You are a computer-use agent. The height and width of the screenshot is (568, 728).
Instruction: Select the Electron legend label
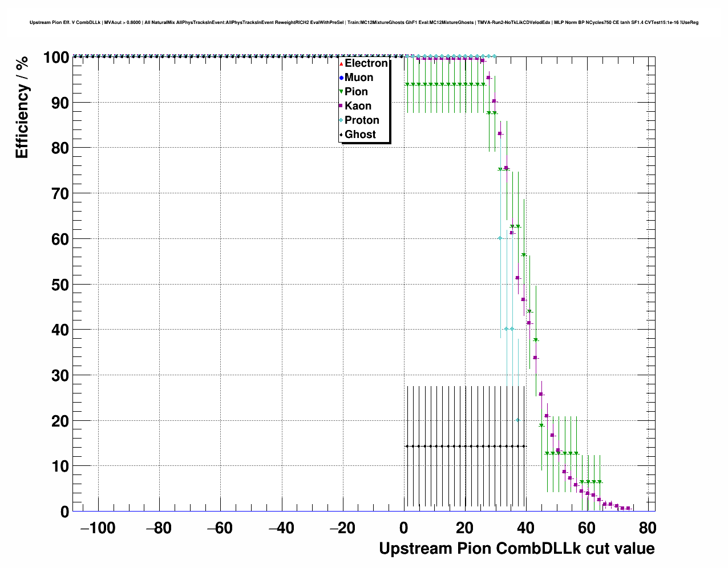[x=366, y=63]
